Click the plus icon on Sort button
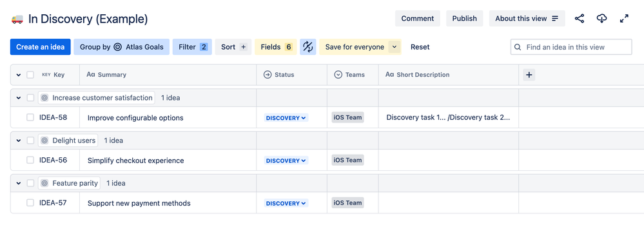Viewport: 644px width, 234px height. (243, 47)
